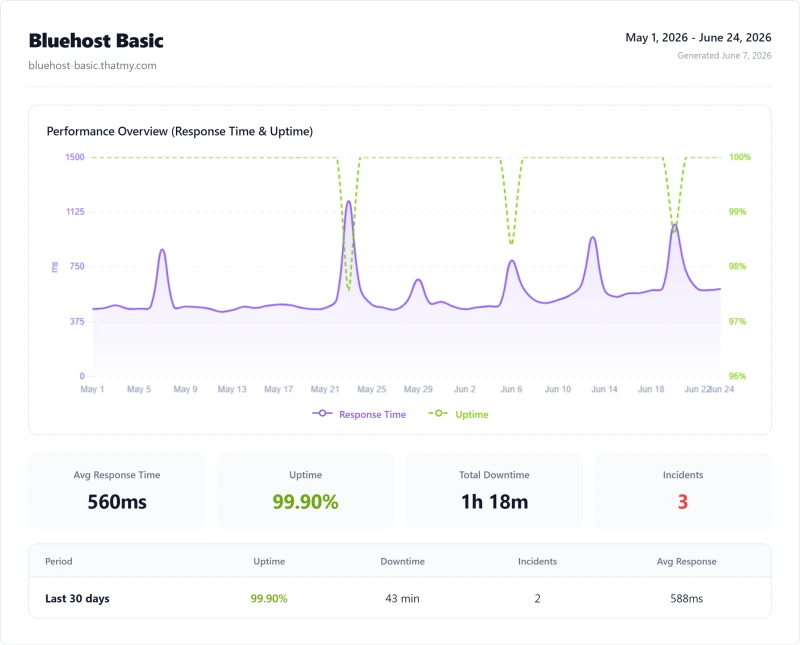800x645 pixels.
Task: Click the May 1 x-axis label
Action: 92,389
